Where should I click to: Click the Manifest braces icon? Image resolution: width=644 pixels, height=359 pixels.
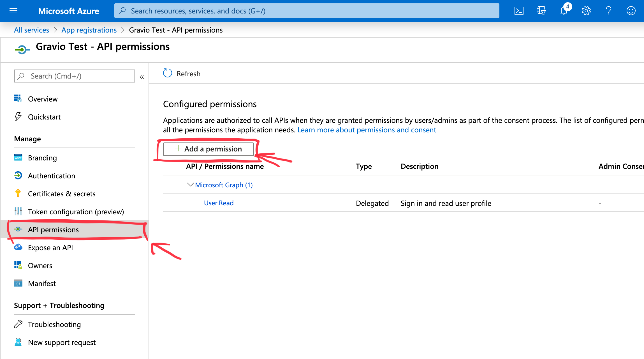18,283
